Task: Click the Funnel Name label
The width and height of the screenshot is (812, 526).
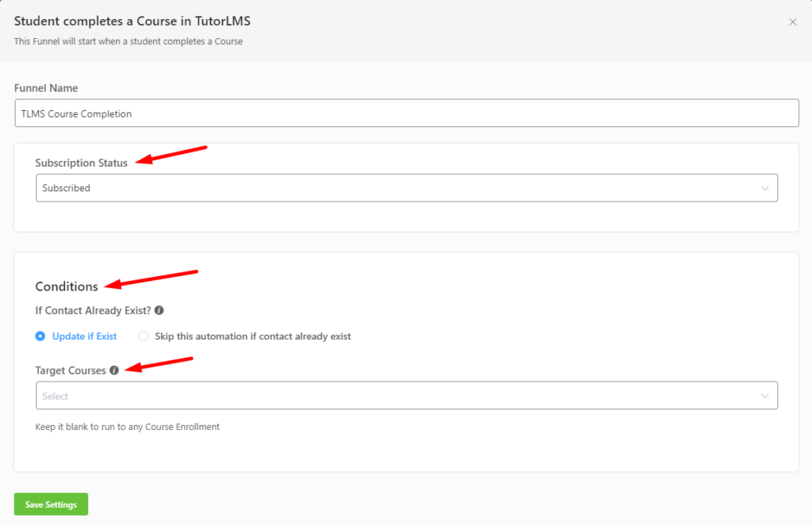Action: 45,88
